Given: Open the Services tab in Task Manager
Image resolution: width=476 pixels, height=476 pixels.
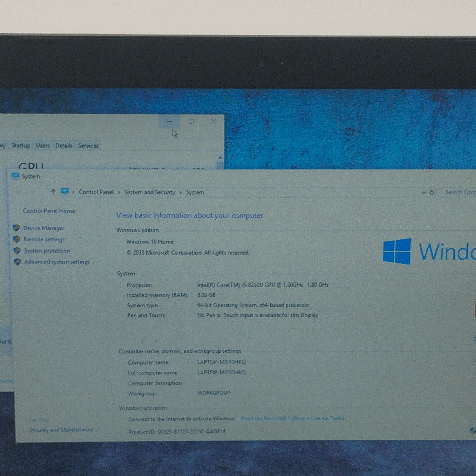Looking at the screenshot, I should [88, 145].
